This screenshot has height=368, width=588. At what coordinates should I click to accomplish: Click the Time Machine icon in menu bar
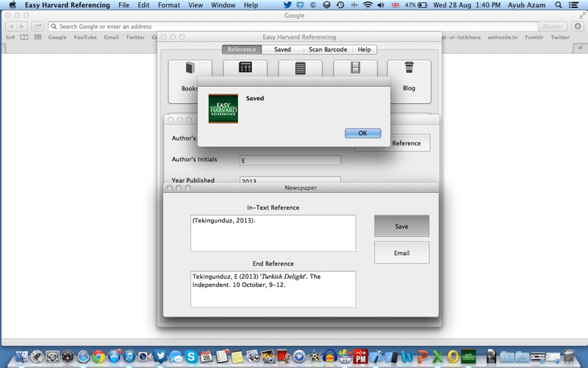click(x=340, y=5)
